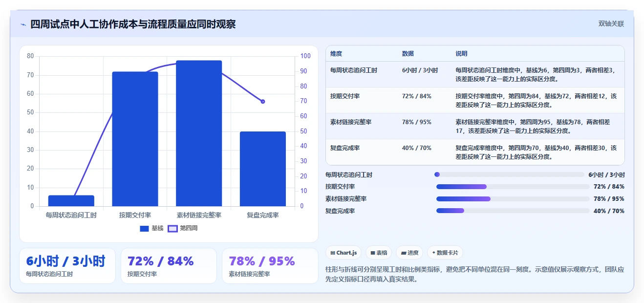
Task: Click the icon inside the Chart.js chip
Action: click(x=333, y=253)
